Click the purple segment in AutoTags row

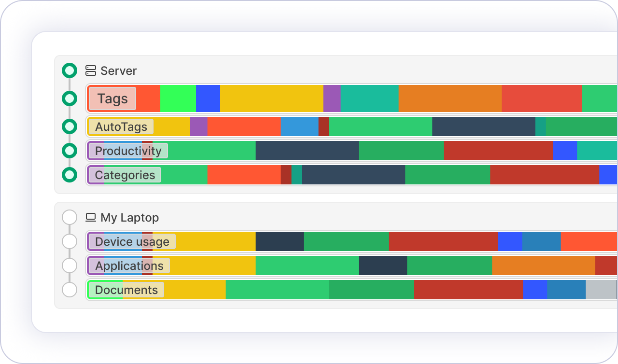click(x=198, y=126)
